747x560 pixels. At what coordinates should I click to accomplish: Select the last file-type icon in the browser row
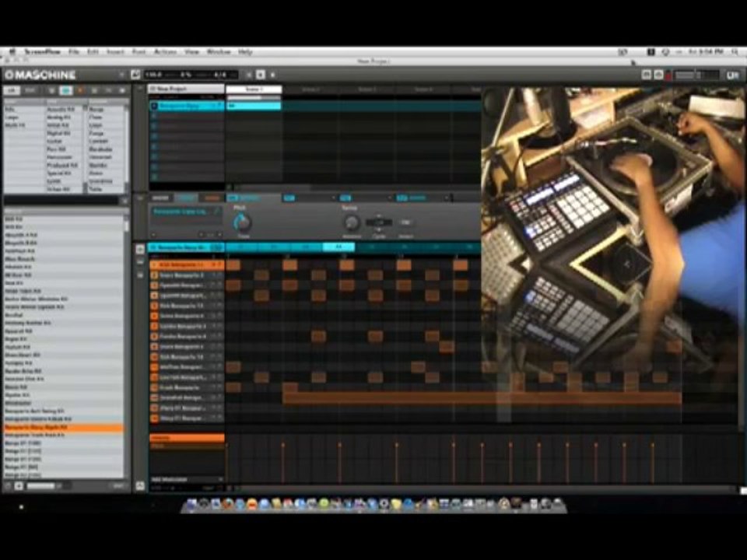coord(122,90)
